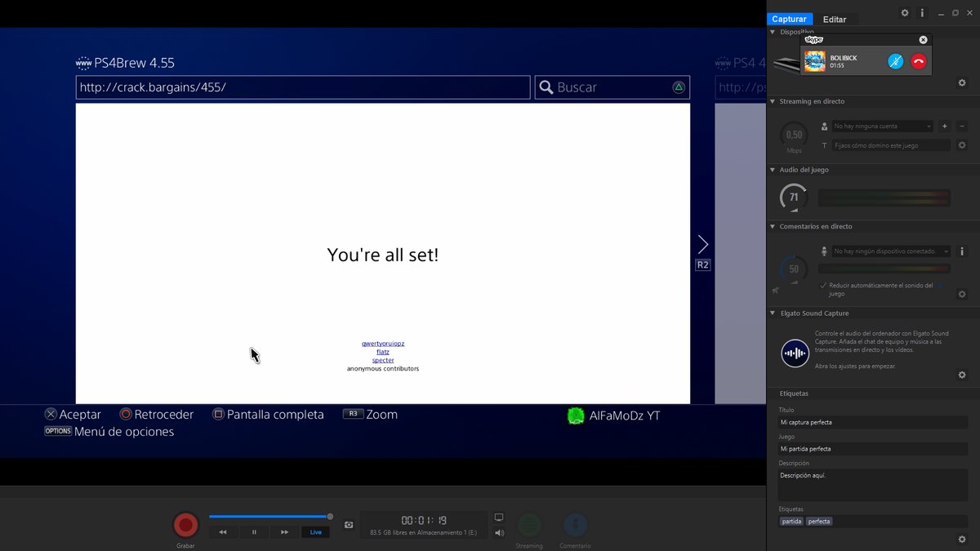The image size is (980, 551).
Task: Add a streaming account with plus button
Action: pyautogui.click(x=944, y=127)
